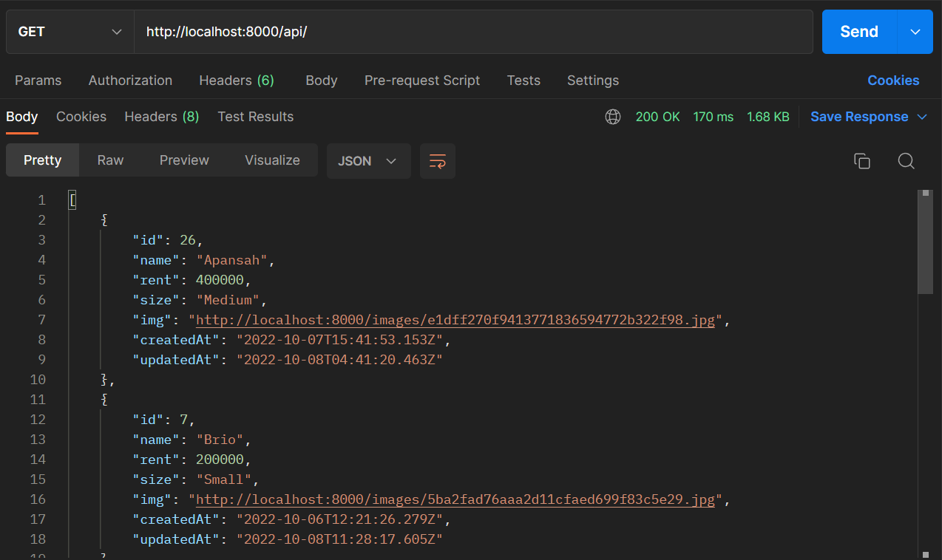The height and width of the screenshot is (560, 942).
Task: Open the Headers (6) request tab
Action: tap(237, 80)
